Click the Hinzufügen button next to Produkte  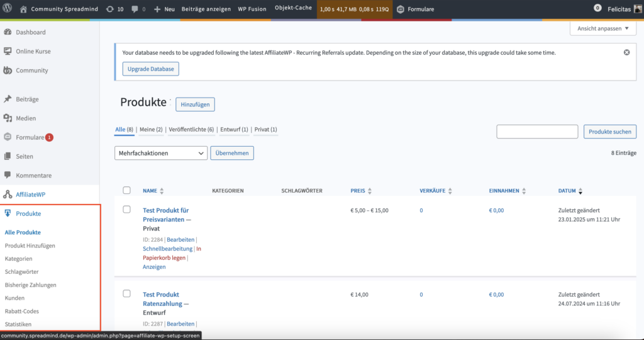coord(195,105)
